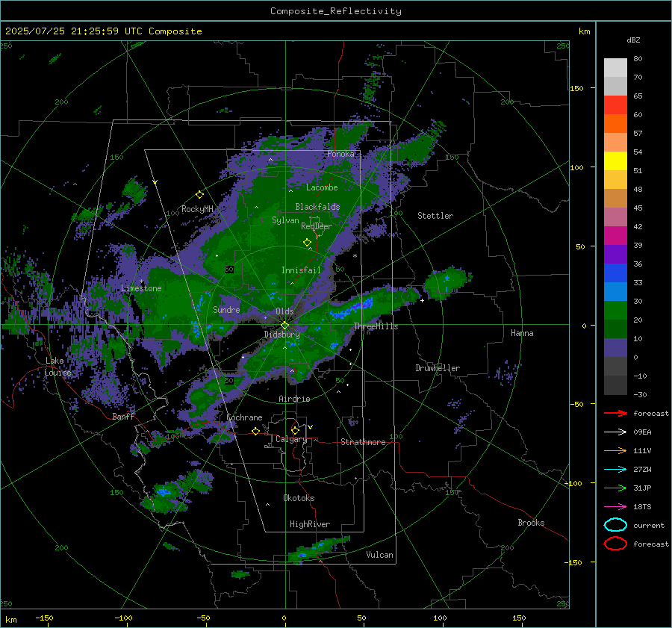Click the magenta 18TS arrow icon
The height and width of the screenshot is (628, 672).
(x=615, y=507)
